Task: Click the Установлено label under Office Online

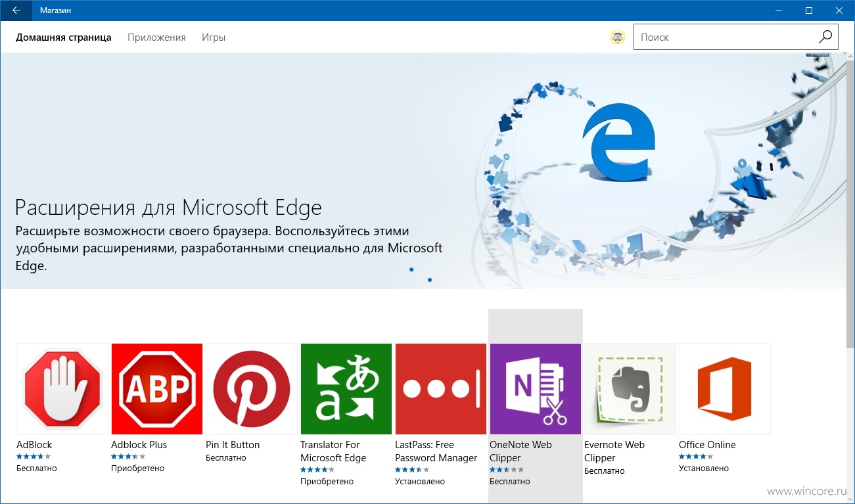Action: pyautogui.click(x=704, y=469)
